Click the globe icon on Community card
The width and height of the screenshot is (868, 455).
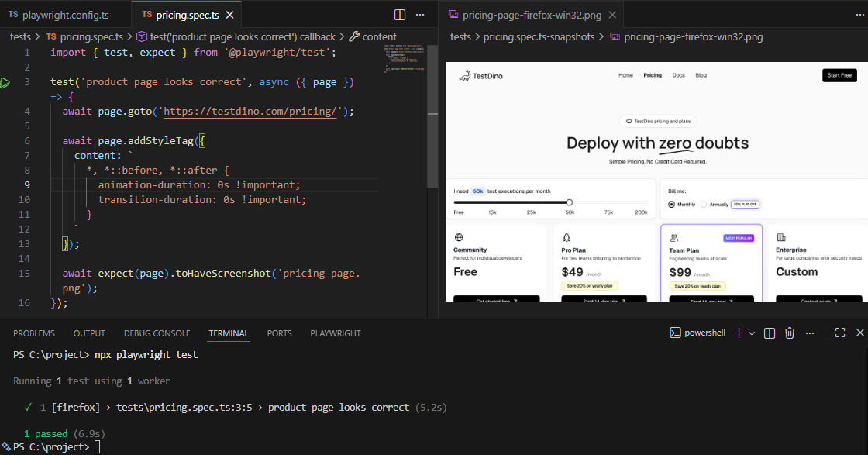pos(459,237)
